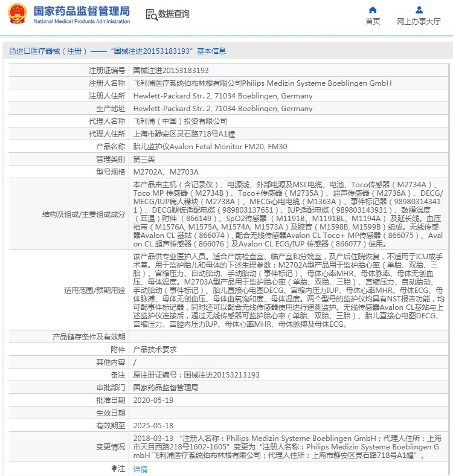Click the 审批部门 label
This screenshot has height=476, width=453.
click(111, 388)
